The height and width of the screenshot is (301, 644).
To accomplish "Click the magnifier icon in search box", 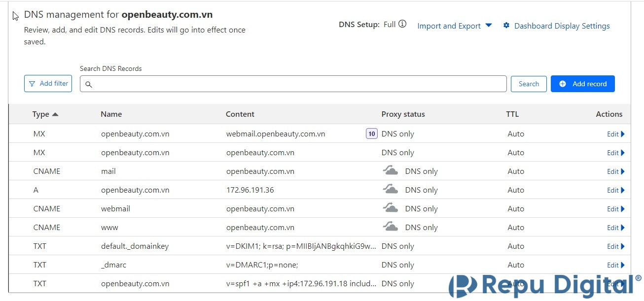I will [89, 84].
